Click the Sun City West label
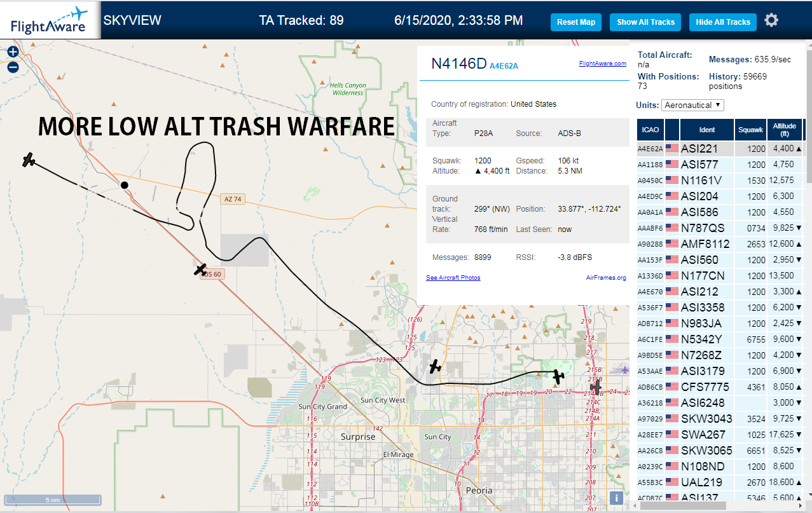Viewport: 812px width, 513px height. coord(382,400)
